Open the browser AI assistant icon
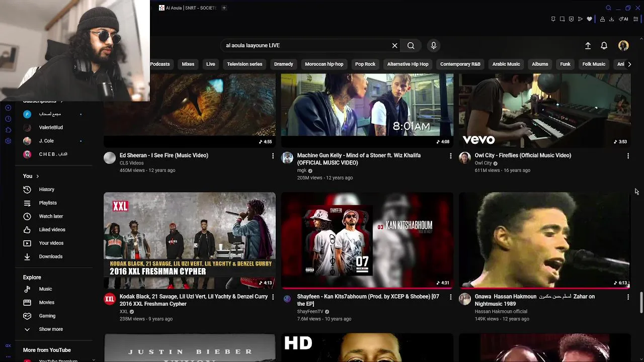This screenshot has height=362, width=644. coord(624,19)
